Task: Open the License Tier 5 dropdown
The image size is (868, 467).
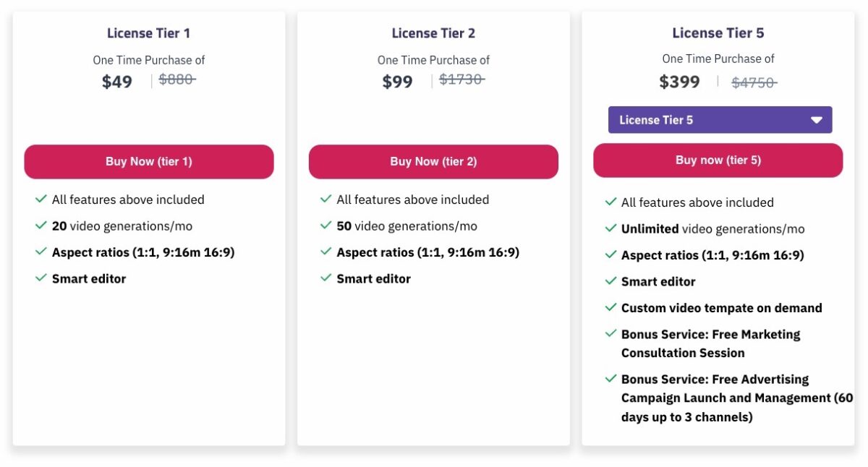Action: point(720,120)
